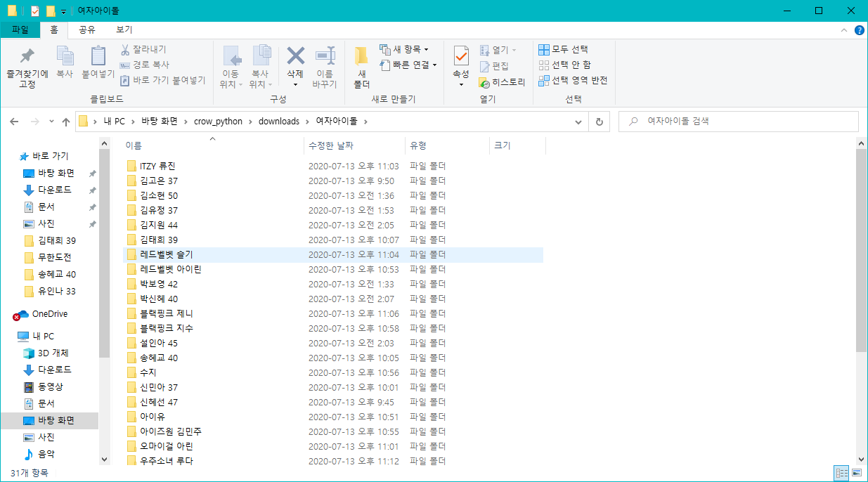The width and height of the screenshot is (868, 482).
Task: Sort by 크기 column header
Action: coord(517,145)
